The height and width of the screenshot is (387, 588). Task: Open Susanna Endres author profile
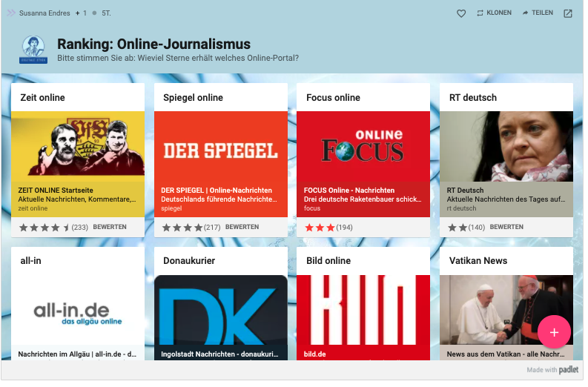[x=44, y=13]
